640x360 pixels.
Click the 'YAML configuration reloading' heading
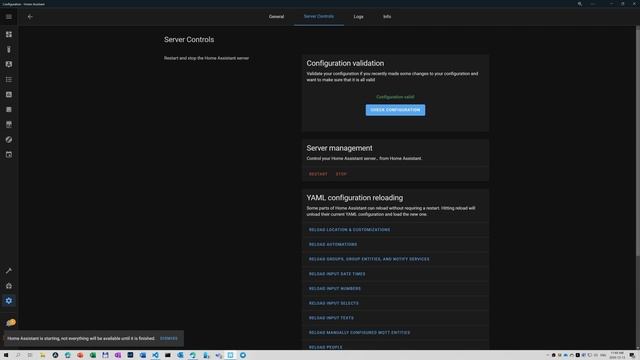355,198
